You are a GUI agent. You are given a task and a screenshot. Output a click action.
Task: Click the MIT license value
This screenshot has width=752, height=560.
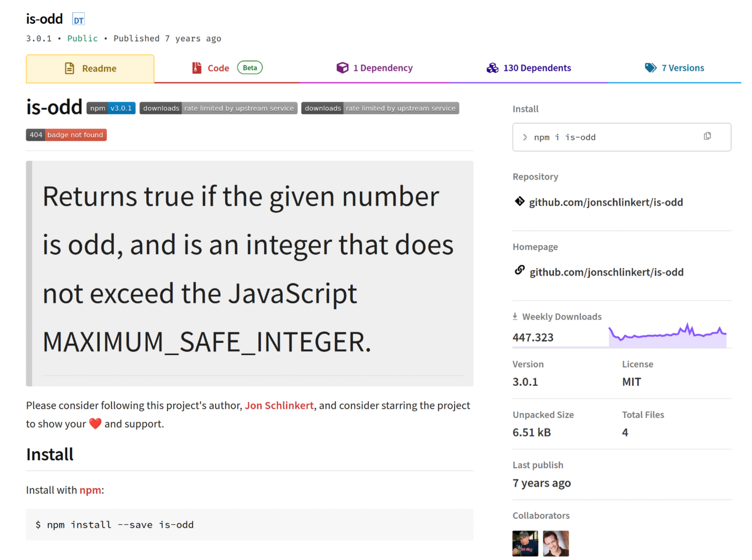(631, 382)
